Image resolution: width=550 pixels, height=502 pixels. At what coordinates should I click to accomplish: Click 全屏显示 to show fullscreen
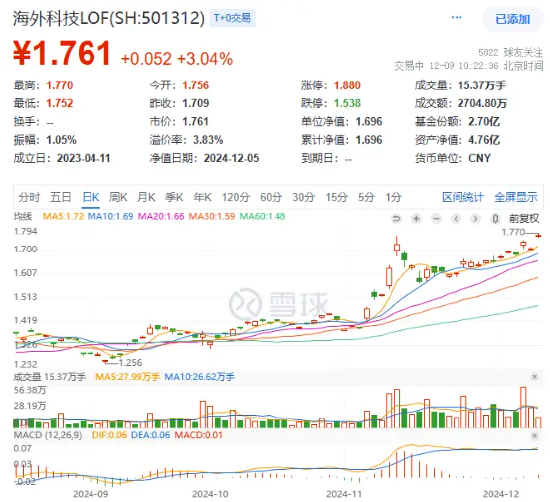pyautogui.click(x=516, y=197)
